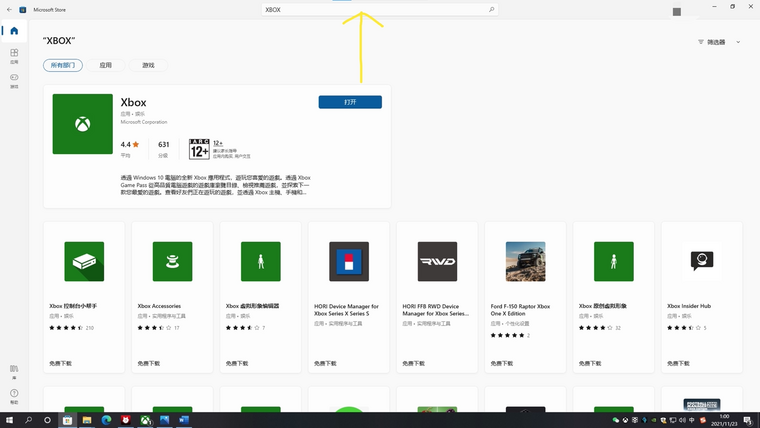Screen dimensions: 760x428
Task: Click 免费下载 under Xbox 控制台小帮手
Action: click(60, 363)
